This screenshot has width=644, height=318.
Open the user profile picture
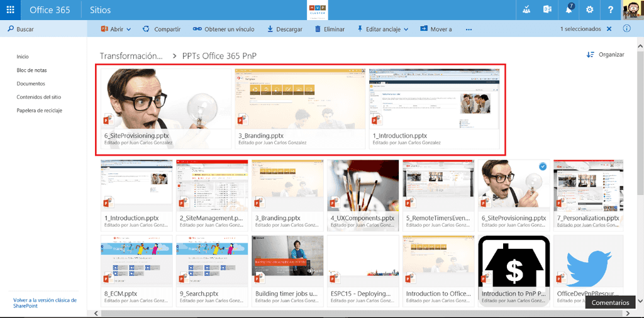click(633, 10)
